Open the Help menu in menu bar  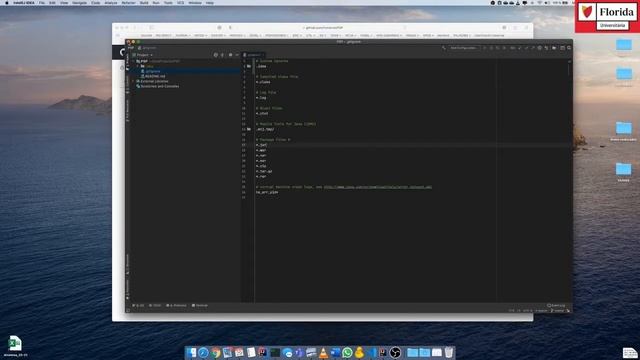point(210,2)
